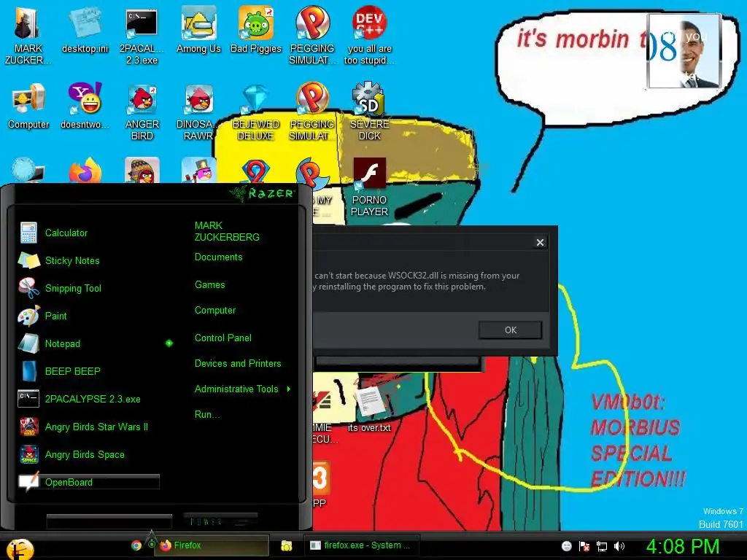Screen dimensions: 747x560
Task: Open MARK ZUCKER... desktop folder icon
Action: [x=27, y=34]
